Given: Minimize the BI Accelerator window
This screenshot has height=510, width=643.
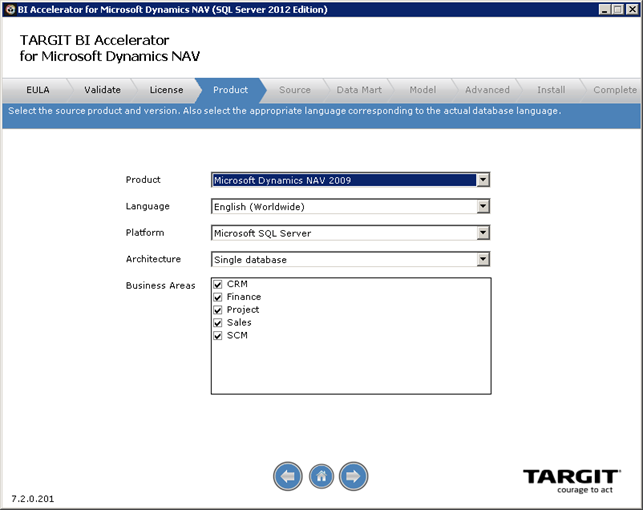Looking at the screenshot, I should pyautogui.click(x=604, y=9).
